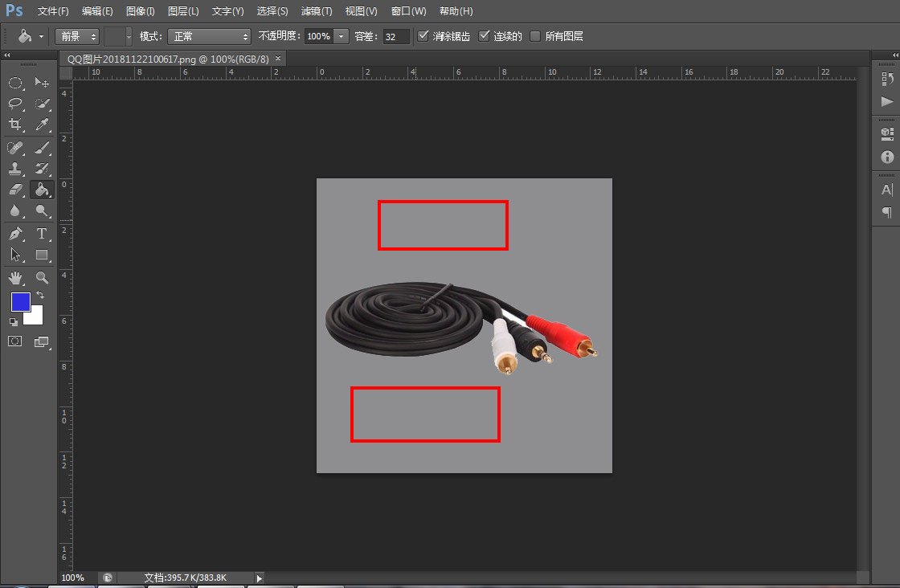The height and width of the screenshot is (588, 900).
Task: Activate the Pen tool
Action: 15,234
